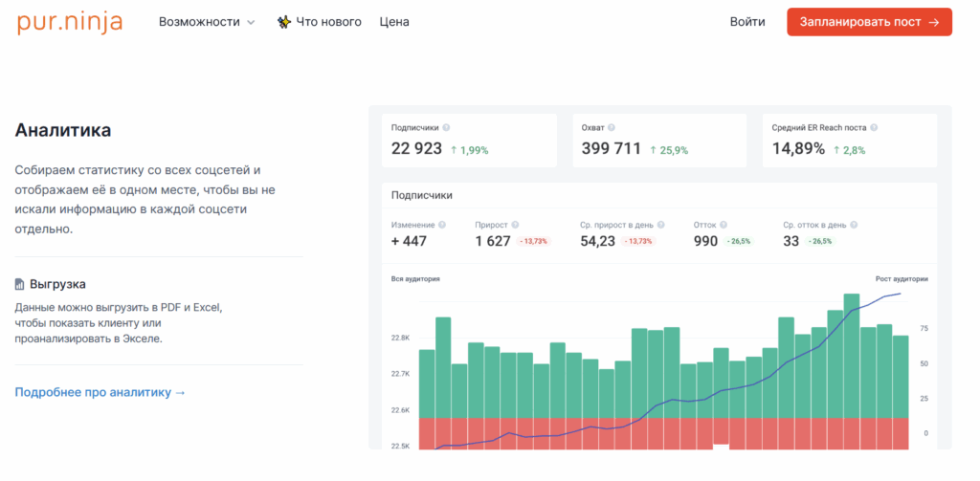Click info icon beside Ср. прирост в день

(x=662, y=225)
